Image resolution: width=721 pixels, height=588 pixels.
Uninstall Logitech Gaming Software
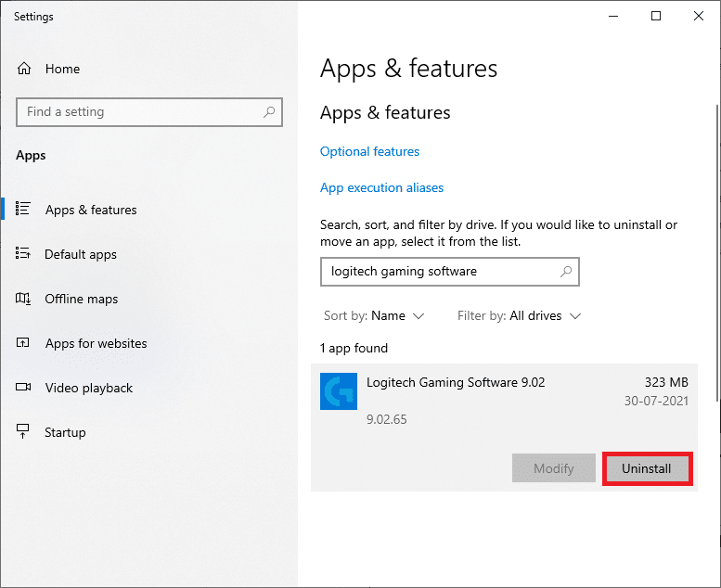pos(647,468)
